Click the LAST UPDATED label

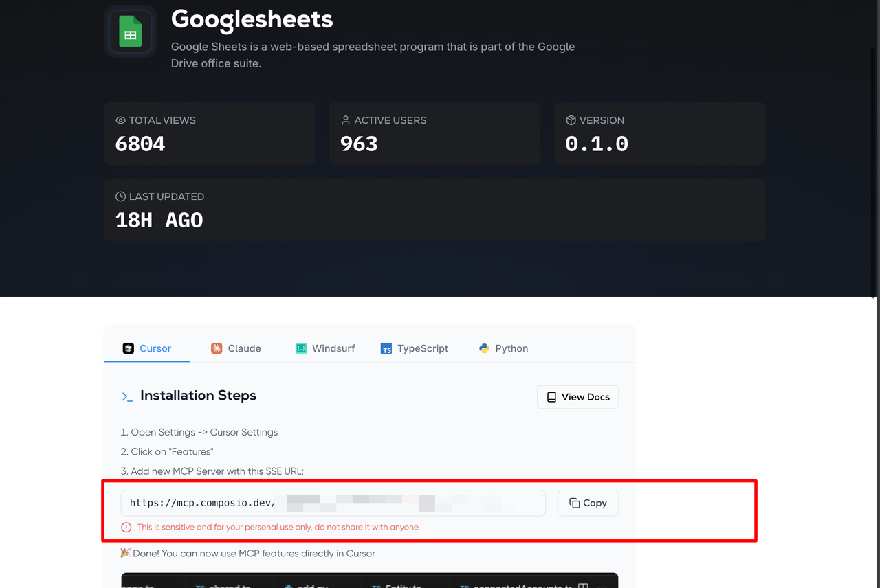coord(166,196)
